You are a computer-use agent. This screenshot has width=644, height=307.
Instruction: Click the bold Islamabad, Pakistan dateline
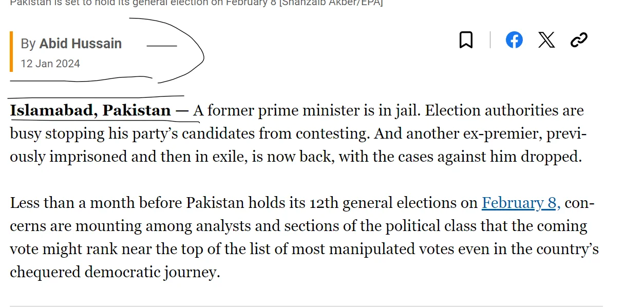[x=90, y=111]
